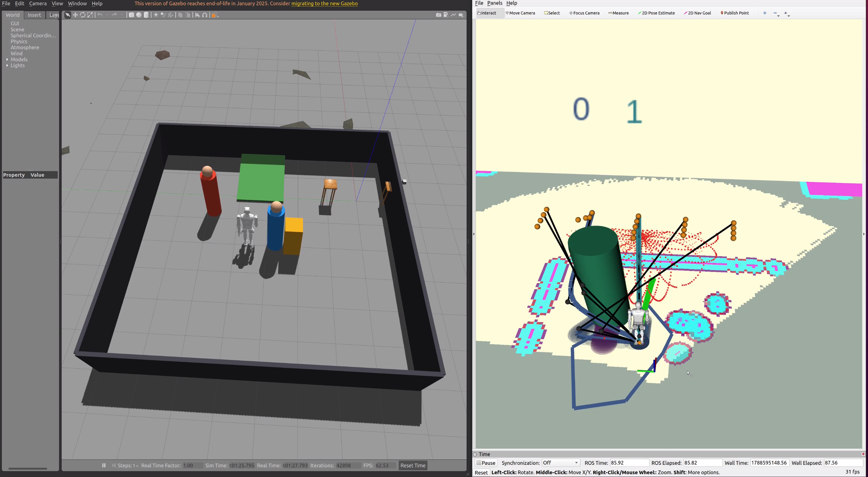Open the orange change-view-angle dropdown in Gazebo
Image resolution: width=868 pixels, height=477 pixels.
click(x=215, y=15)
